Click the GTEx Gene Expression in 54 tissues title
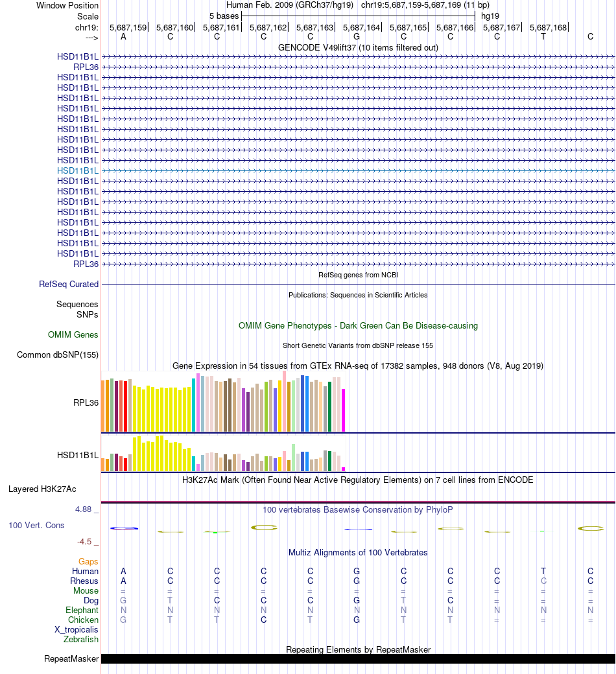The height and width of the screenshot is (674, 616). 358,366
